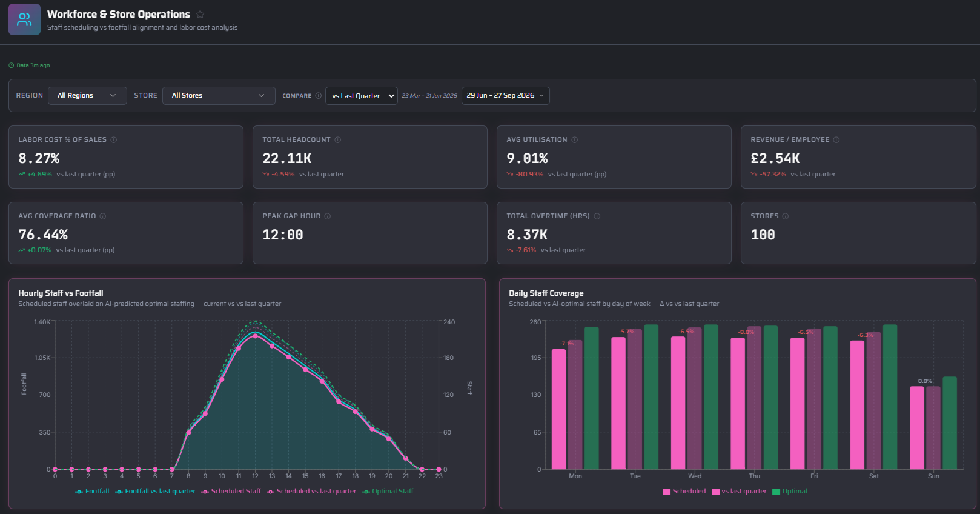The image size is (980, 514).
Task: Click the 76.44% coverage ratio value
Action: 43,235
